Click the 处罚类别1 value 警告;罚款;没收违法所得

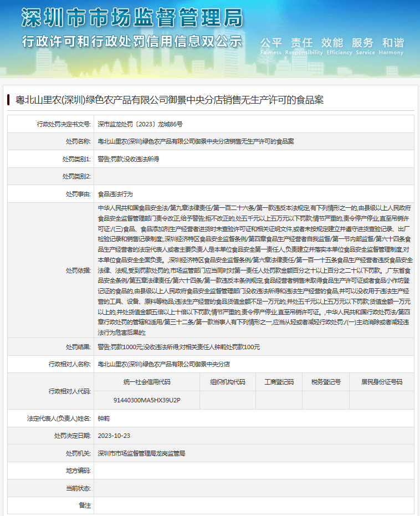128,159
